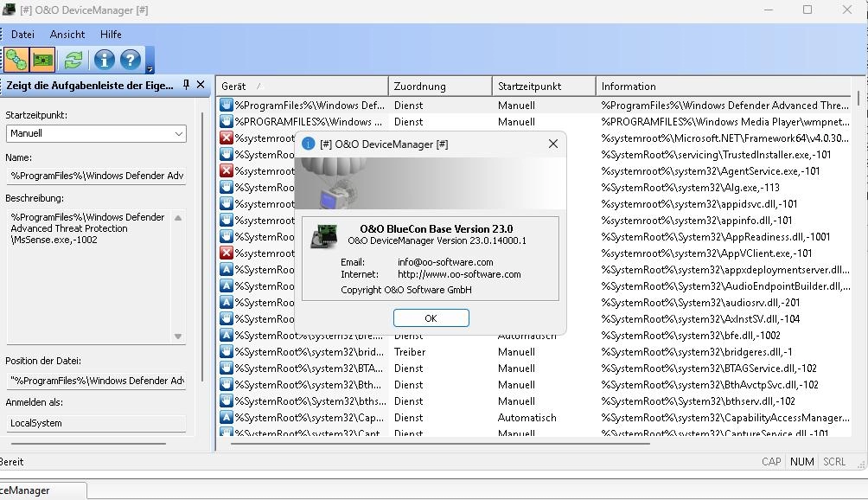Select Dienst cell in BTAGService.dll row
This screenshot has width=868, height=500.
tap(409, 369)
